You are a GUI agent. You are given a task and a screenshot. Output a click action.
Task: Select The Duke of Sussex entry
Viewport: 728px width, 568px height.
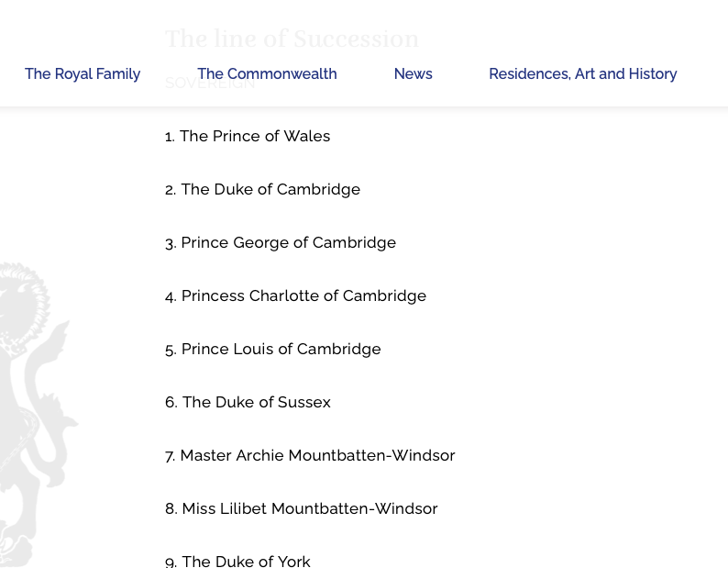(x=256, y=403)
